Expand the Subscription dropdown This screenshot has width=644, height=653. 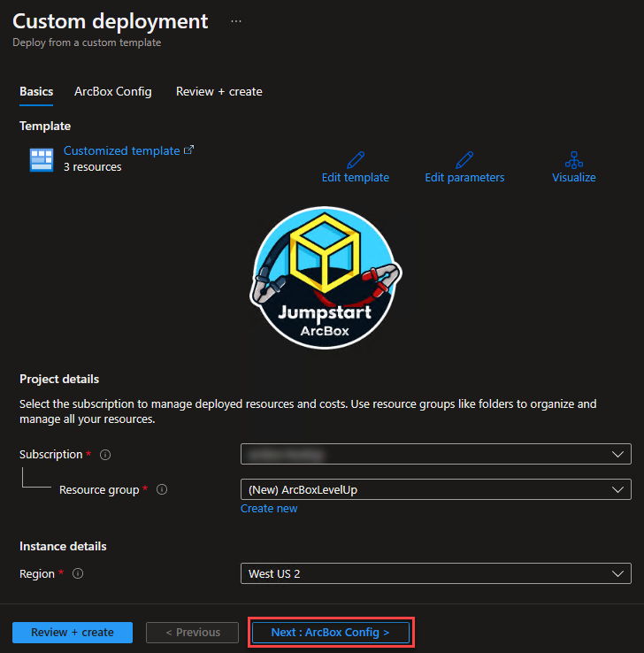tap(436, 454)
